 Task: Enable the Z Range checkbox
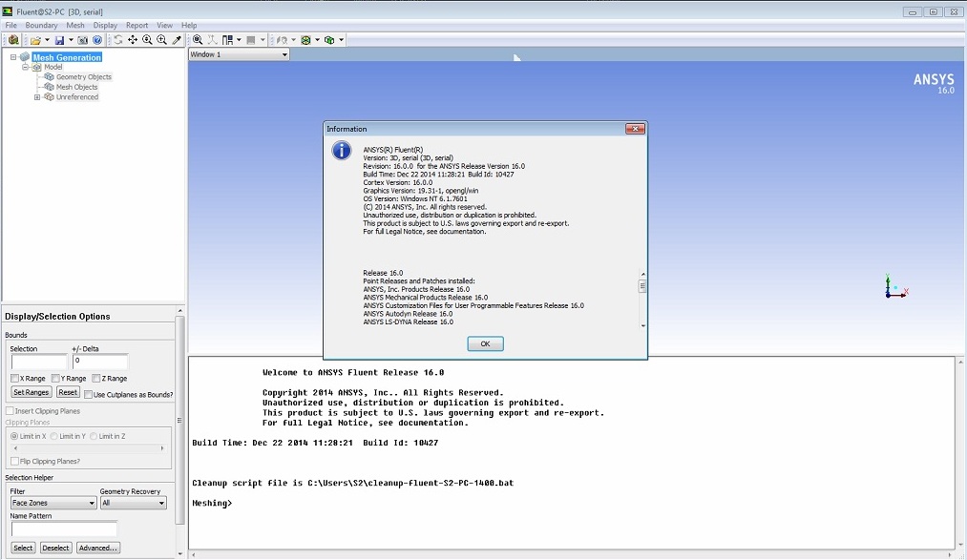(96, 378)
